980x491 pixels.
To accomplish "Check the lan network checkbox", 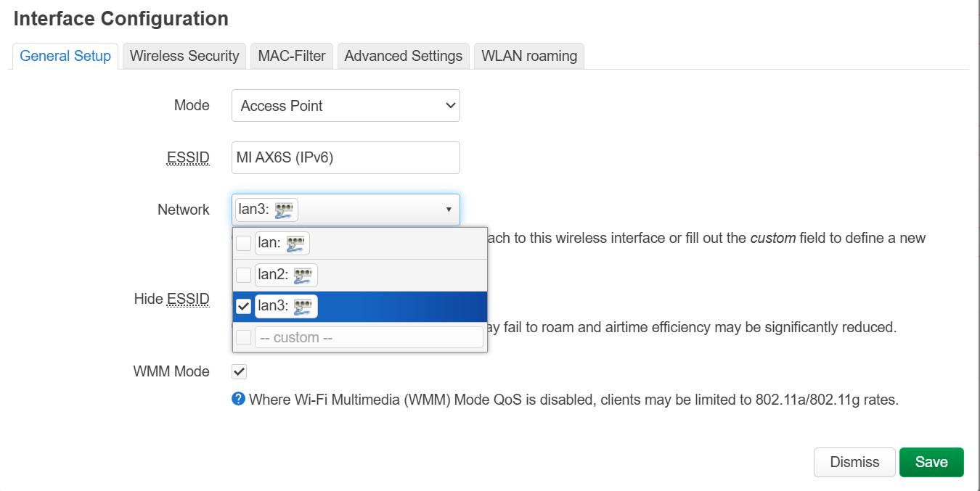I will [x=244, y=244].
